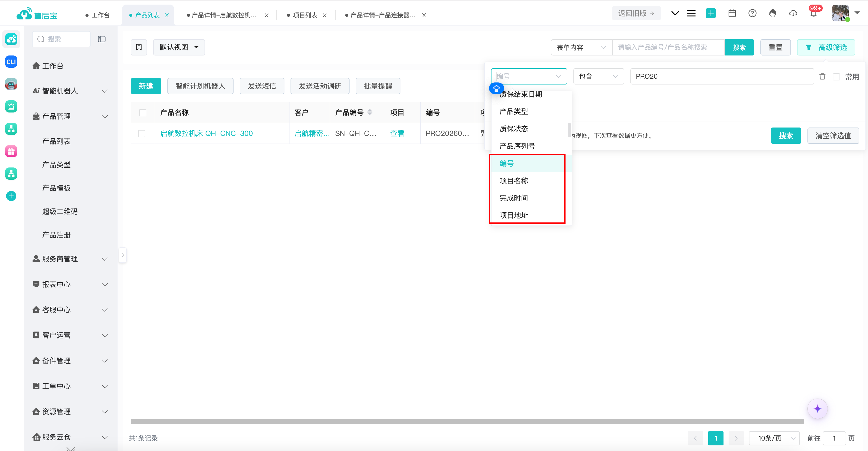
Task: Toggle the select-all checkbox in table header
Action: tap(143, 112)
